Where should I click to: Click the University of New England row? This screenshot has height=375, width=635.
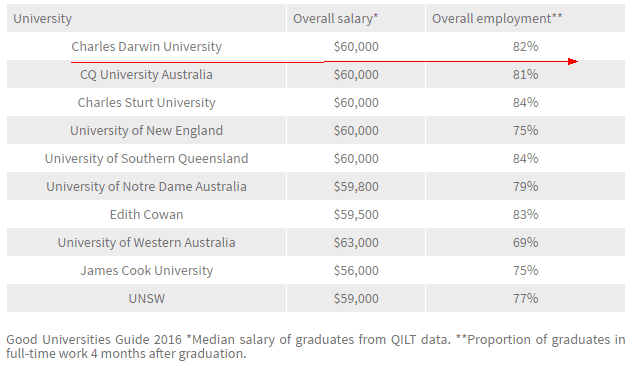[x=316, y=130]
